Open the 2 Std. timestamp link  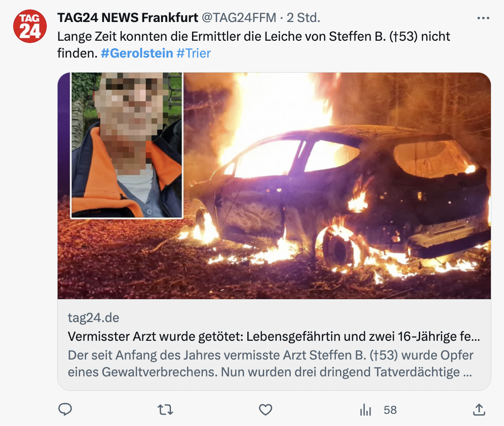coord(304,18)
